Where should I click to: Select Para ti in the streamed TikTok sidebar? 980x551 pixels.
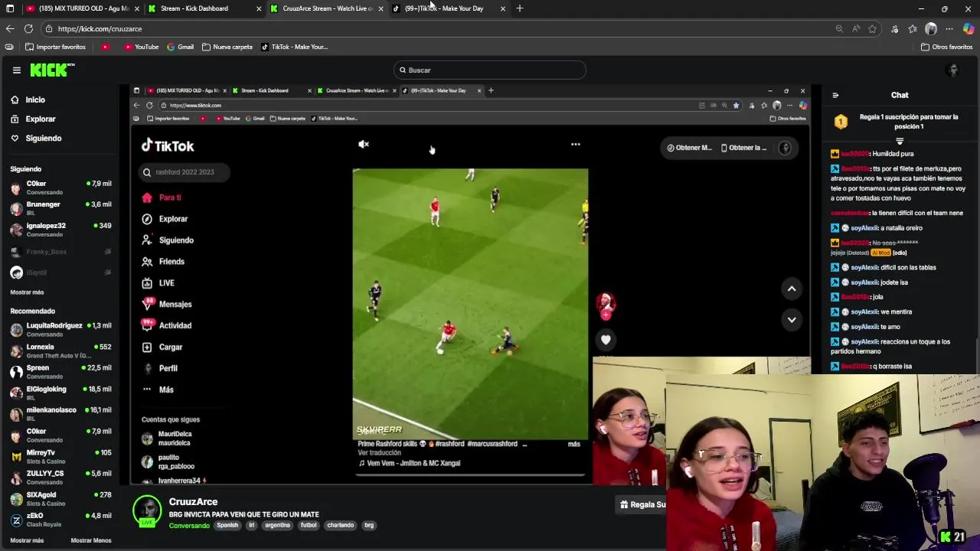162,197
